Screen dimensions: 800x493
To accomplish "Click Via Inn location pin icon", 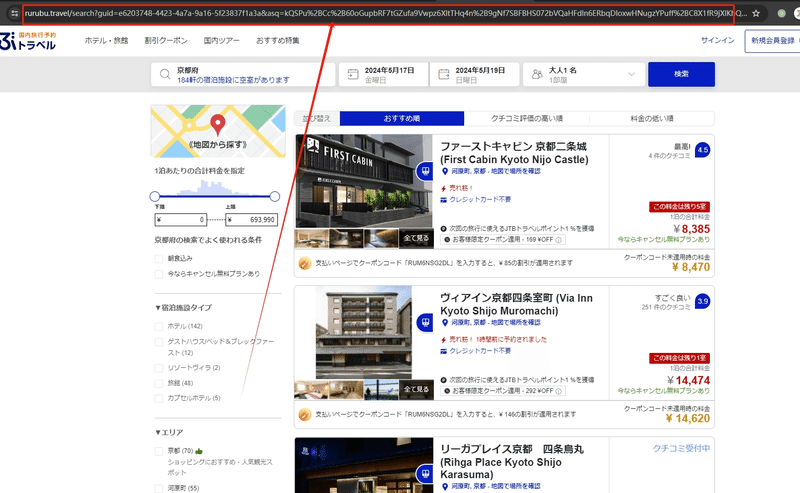I will (445, 323).
